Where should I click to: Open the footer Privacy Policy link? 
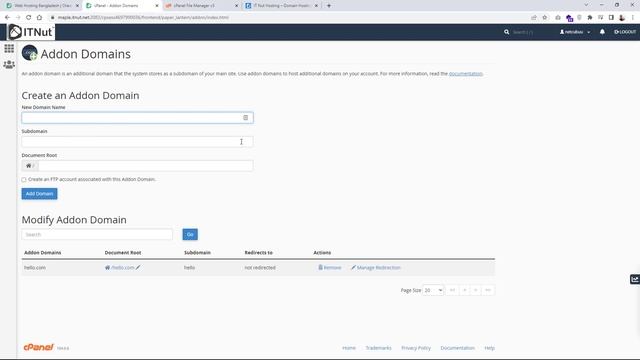416,348
